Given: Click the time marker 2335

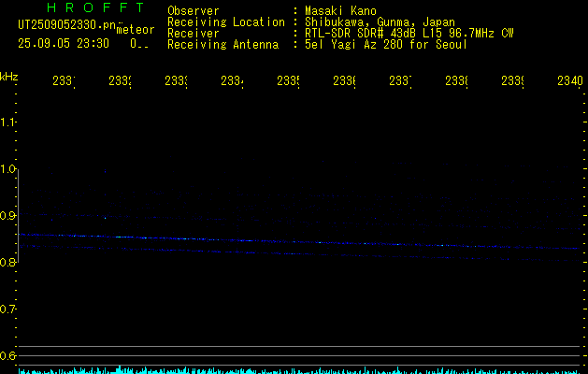Looking at the screenshot, I should point(288,81).
